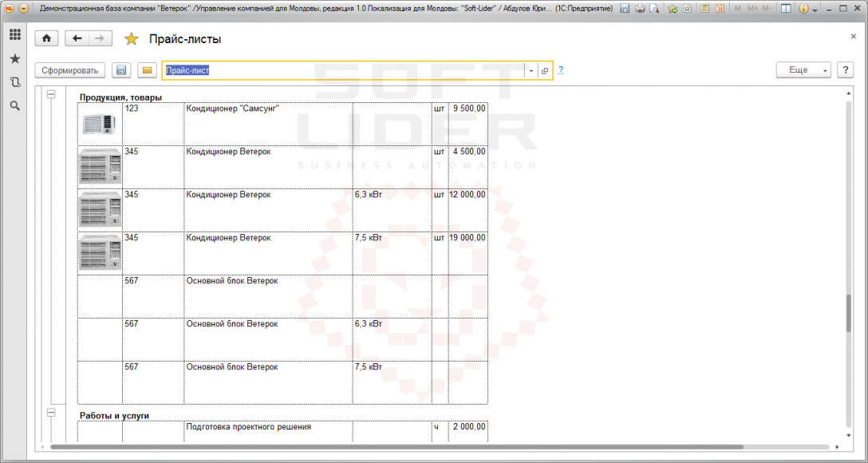This screenshot has height=463, width=868.
Task: Add Прайс-листы to favorites with the star
Action: coord(131,39)
